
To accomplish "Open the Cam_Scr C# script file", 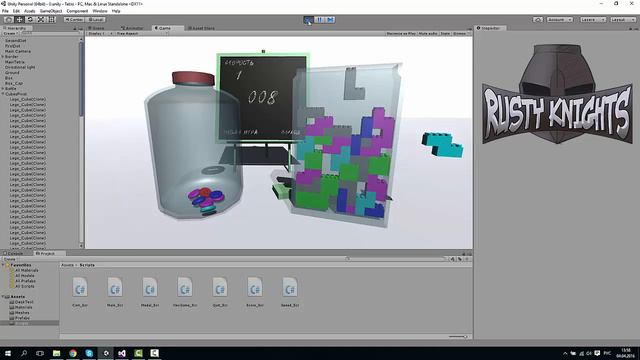I will coord(80,291).
